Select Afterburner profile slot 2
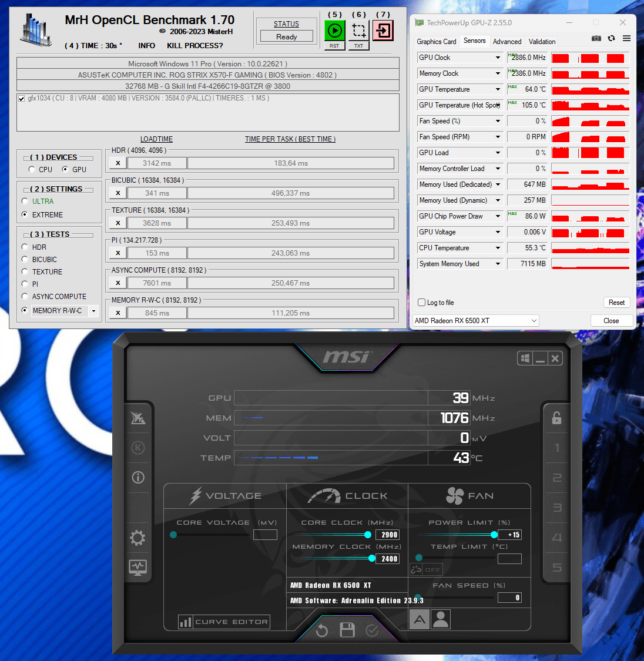Image resolution: width=644 pixels, height=661 pixels. coord(557,478)
